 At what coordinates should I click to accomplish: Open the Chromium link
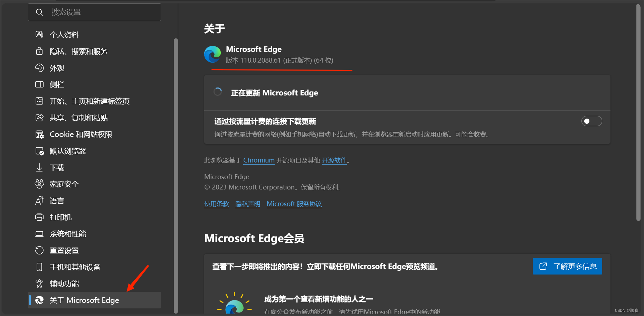(x=259, y=160)
